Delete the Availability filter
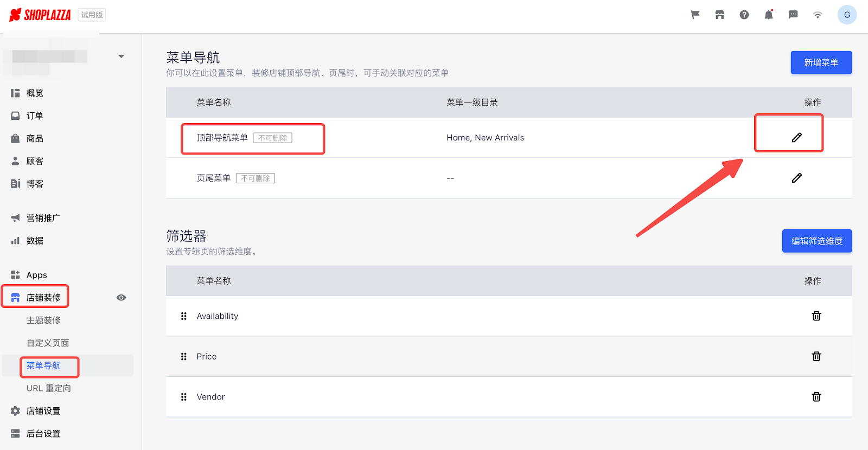 coord(816,316)
